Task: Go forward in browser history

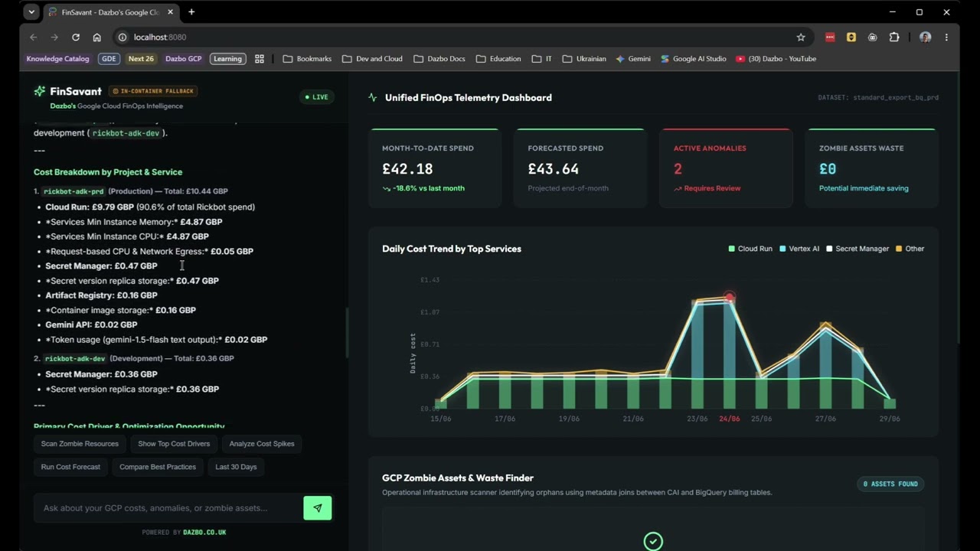Action: pyautogui.click(x=54, y=37)
